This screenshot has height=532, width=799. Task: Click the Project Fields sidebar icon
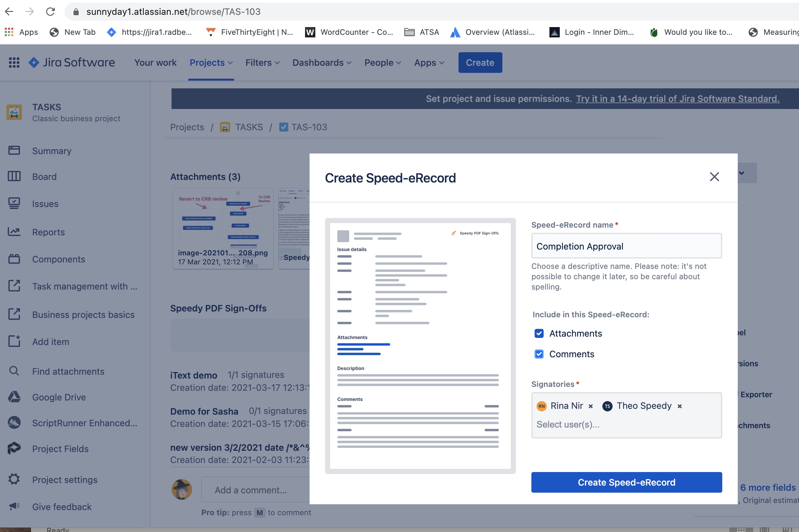pos(15,448)
